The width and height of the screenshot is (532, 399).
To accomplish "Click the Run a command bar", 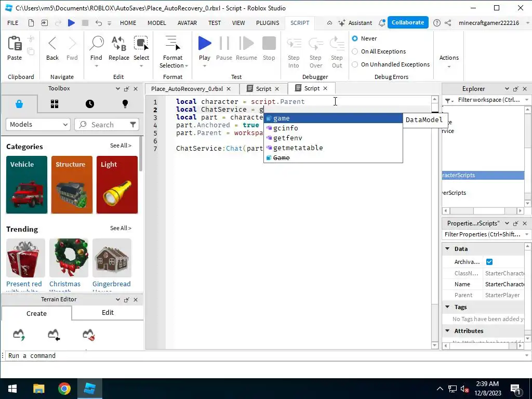I will [x=264, y=355].
